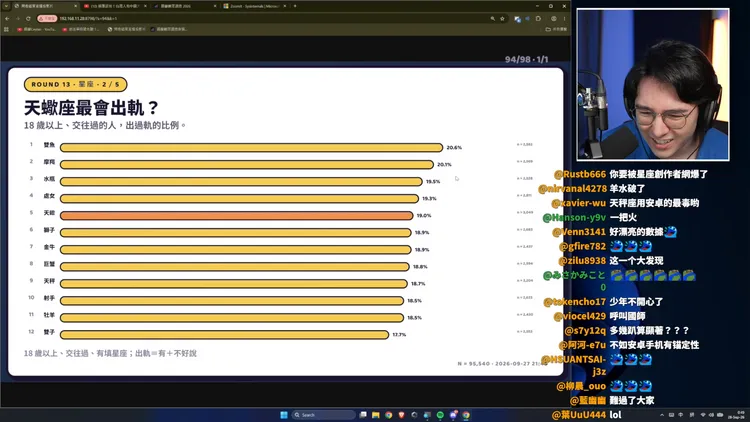Screen dimensions: 750x422
Task: Open Spotify from the taskbar
Action: point(440,415)
